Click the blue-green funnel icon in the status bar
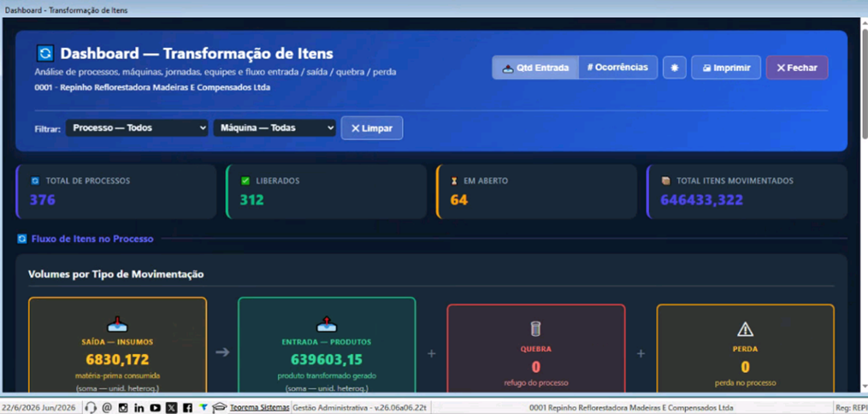Image resolution: width=868 pixels, height=414 pixels. (204, 407)
